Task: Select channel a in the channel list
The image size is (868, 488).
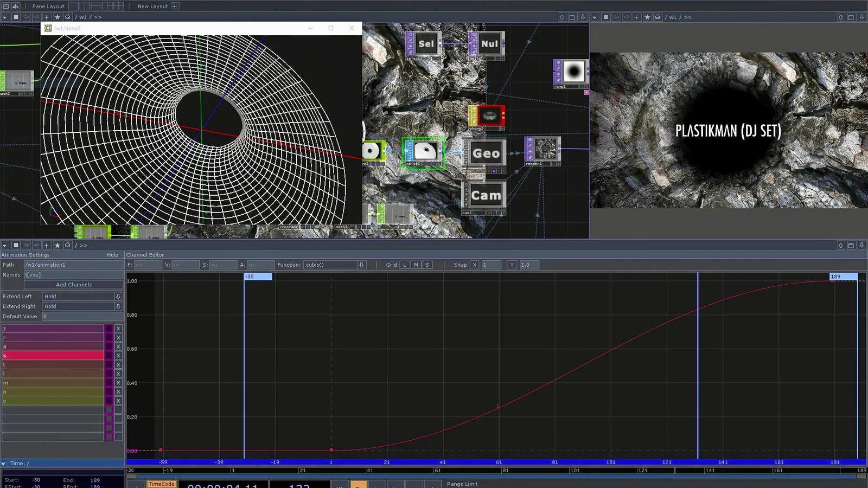Action: pos(53,346)
